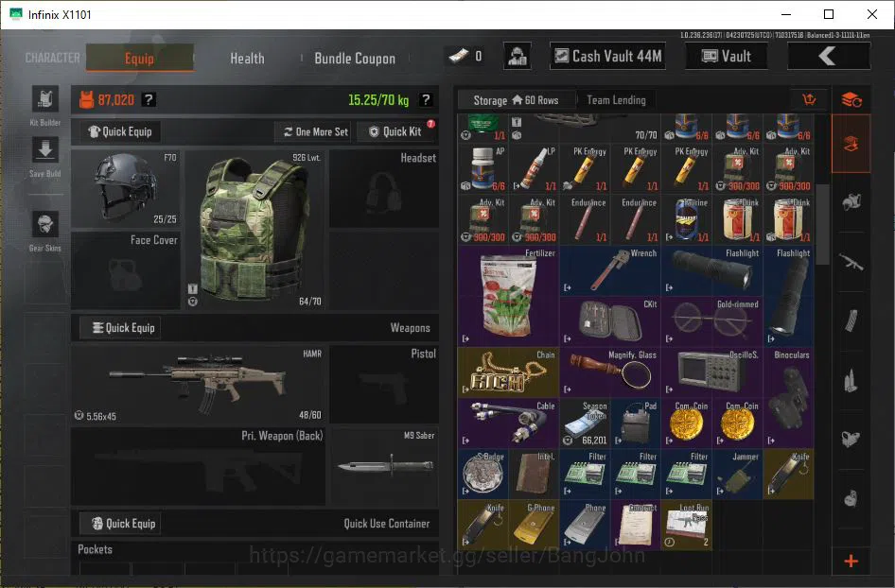
Task: Click the Save Build download icon
Action: [45, 150]
